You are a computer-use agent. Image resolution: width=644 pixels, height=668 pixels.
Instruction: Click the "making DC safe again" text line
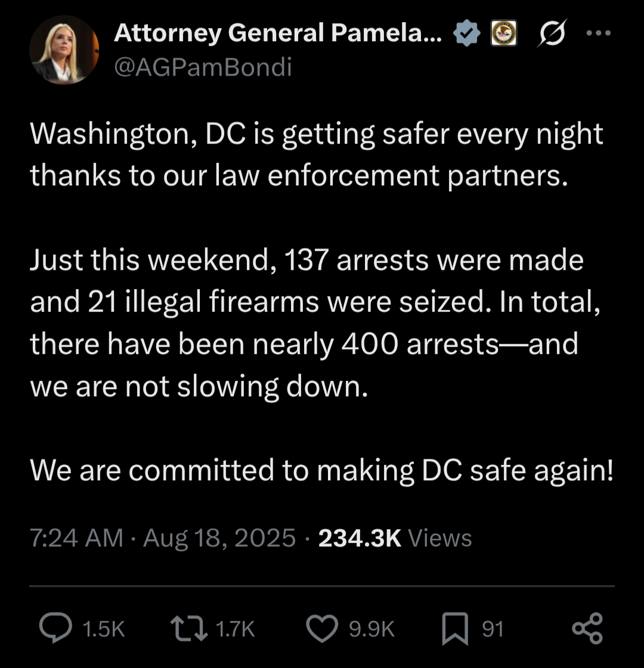322,470
